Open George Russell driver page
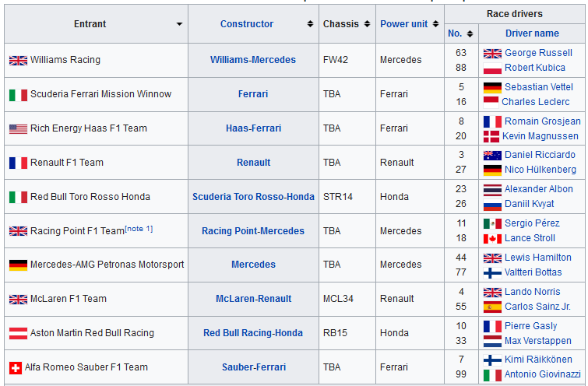 (538, 53)
